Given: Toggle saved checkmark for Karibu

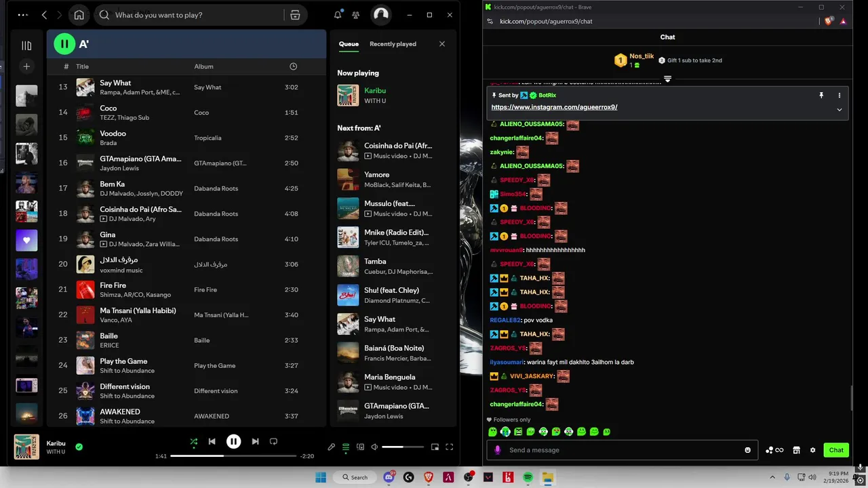Looking at the screenshot, I should 79,447.
